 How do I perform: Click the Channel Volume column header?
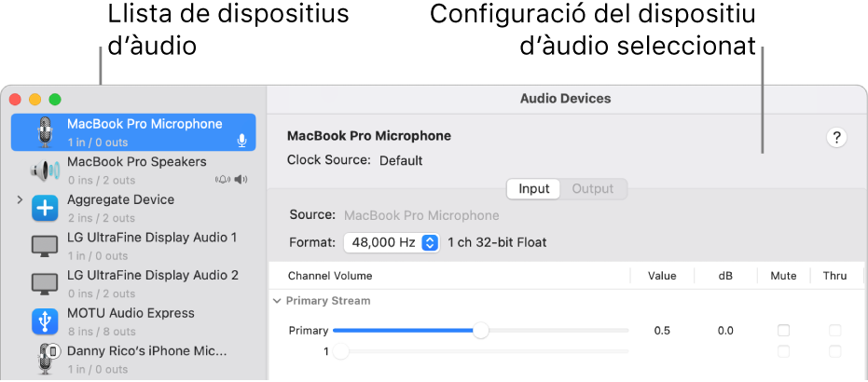[330, 276]
